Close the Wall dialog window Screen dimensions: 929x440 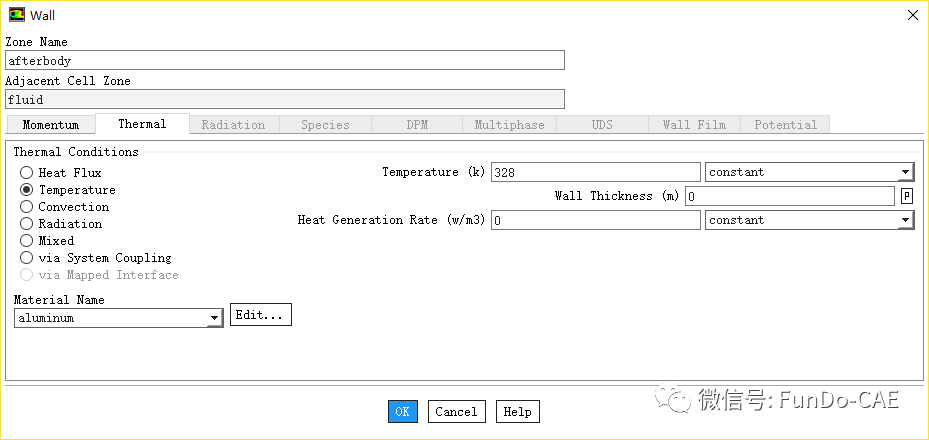coord(911,15)
